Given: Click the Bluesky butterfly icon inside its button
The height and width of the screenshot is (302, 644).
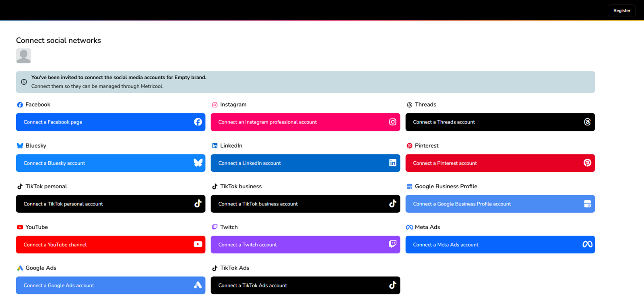Looking at the screenshot, I should 198,163.
